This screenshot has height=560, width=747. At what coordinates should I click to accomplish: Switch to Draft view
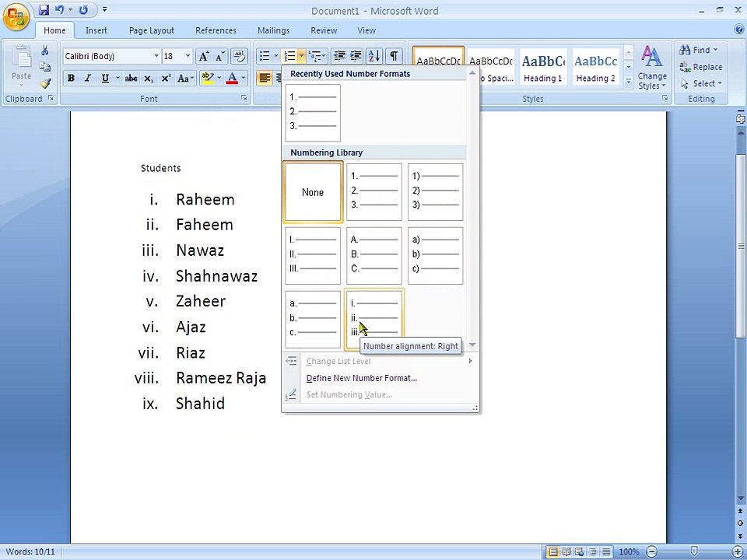(x=606, y=552)
